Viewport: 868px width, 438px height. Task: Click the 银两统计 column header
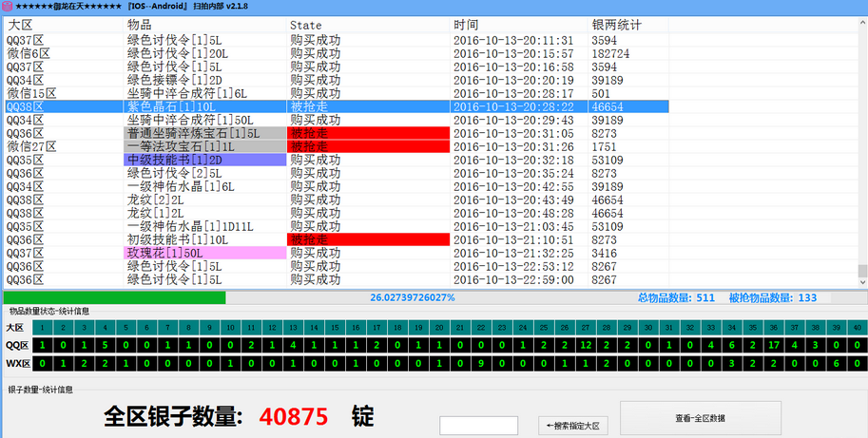627,24
